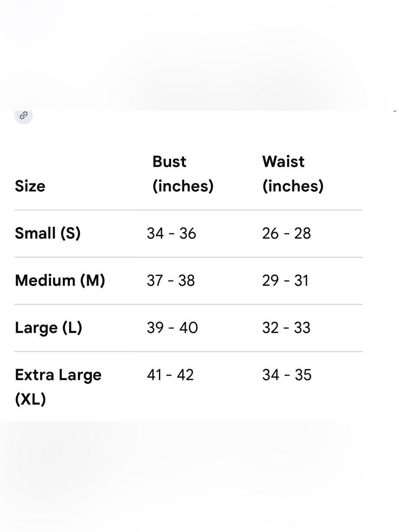Click the Medium waist value 29 - 31
The height and width of the screenshot is (532, 399).
(x=285, y=281)
